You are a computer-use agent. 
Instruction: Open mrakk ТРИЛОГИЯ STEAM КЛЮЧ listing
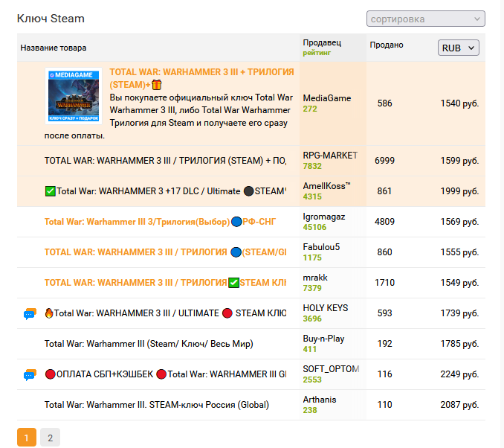tap(165, 283)
